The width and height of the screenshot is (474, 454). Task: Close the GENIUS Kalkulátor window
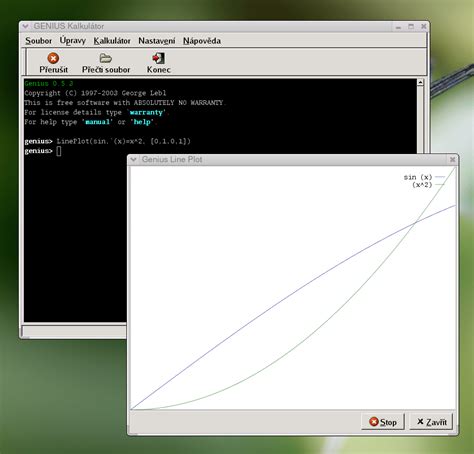[x=423, y=26]
